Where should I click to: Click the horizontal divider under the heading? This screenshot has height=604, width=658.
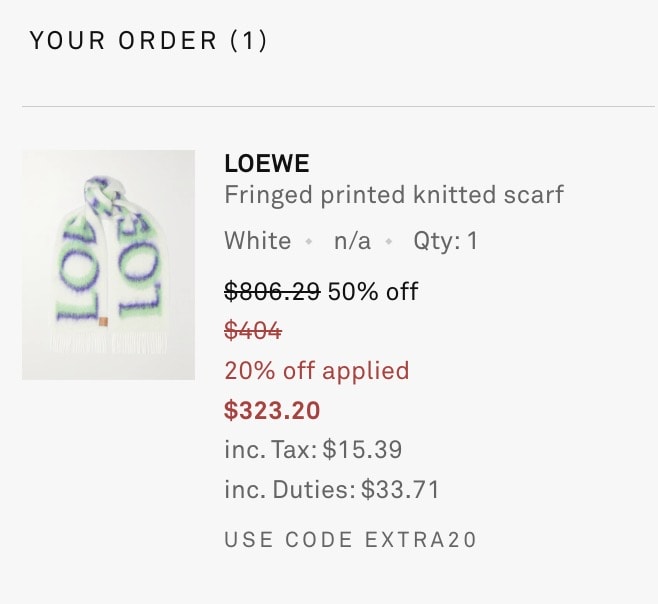point(338,107)
